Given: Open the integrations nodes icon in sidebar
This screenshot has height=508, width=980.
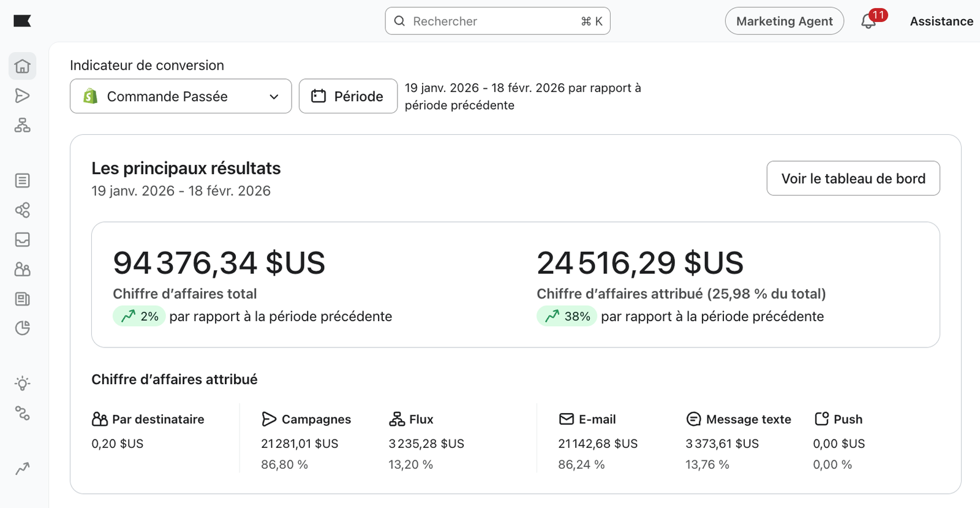Looking at the screenshot, I should click(x=23, y=414).
